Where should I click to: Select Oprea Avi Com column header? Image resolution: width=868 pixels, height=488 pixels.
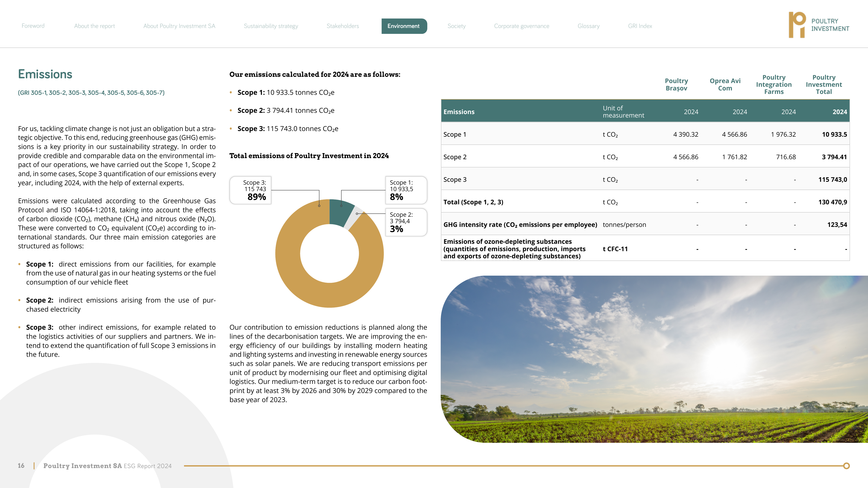click(x=725, y=85)
